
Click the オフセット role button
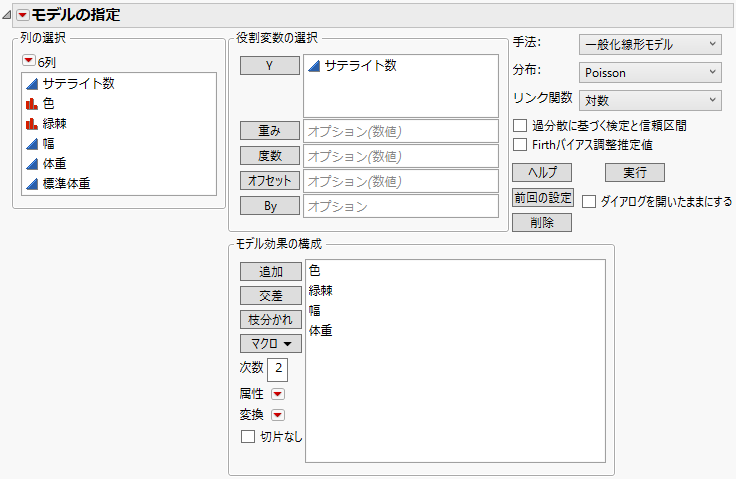(x=269, y=181)
